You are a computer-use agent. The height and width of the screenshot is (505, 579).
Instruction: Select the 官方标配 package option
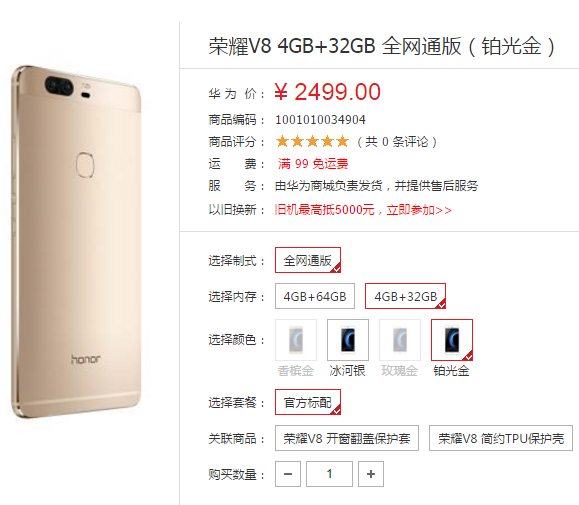click(x=308, y=402)
